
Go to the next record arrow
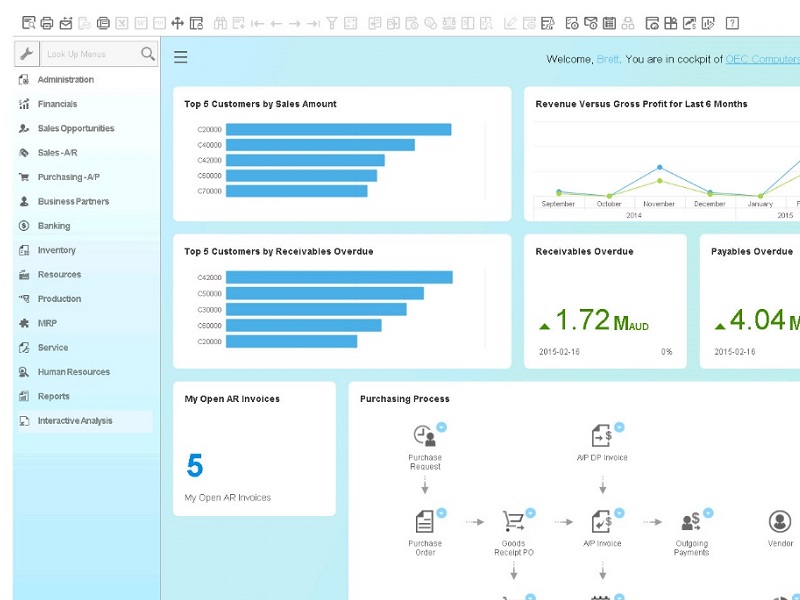(x=295, y=23)
